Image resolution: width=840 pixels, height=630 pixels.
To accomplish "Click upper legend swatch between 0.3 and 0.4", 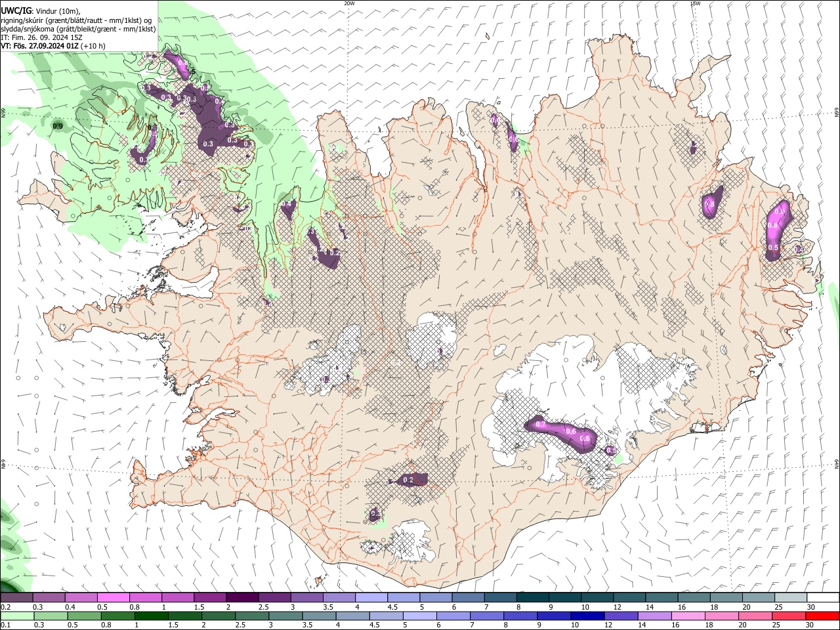I will tap(49, 598).
